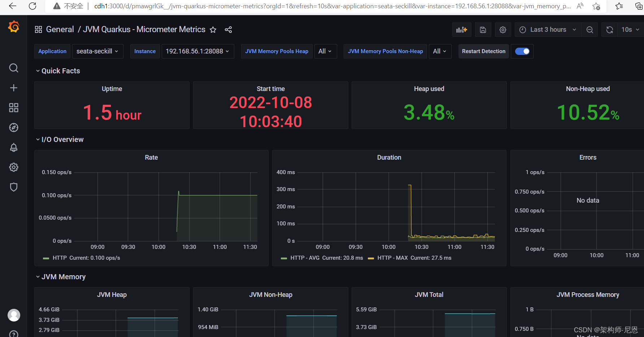Open the JVM Non-Heap panel title

tap(271, 295)
